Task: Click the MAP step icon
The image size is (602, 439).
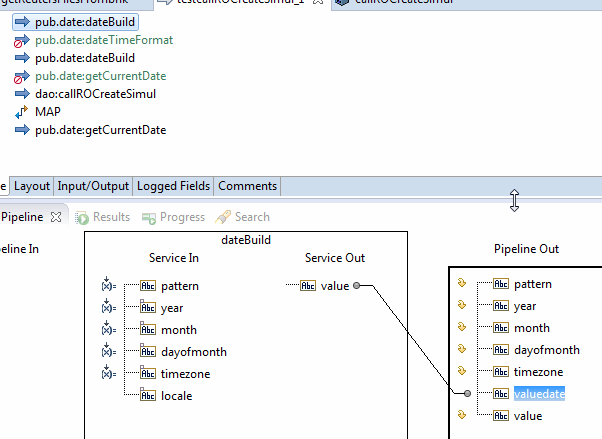Action: click(x=22, y=112)
